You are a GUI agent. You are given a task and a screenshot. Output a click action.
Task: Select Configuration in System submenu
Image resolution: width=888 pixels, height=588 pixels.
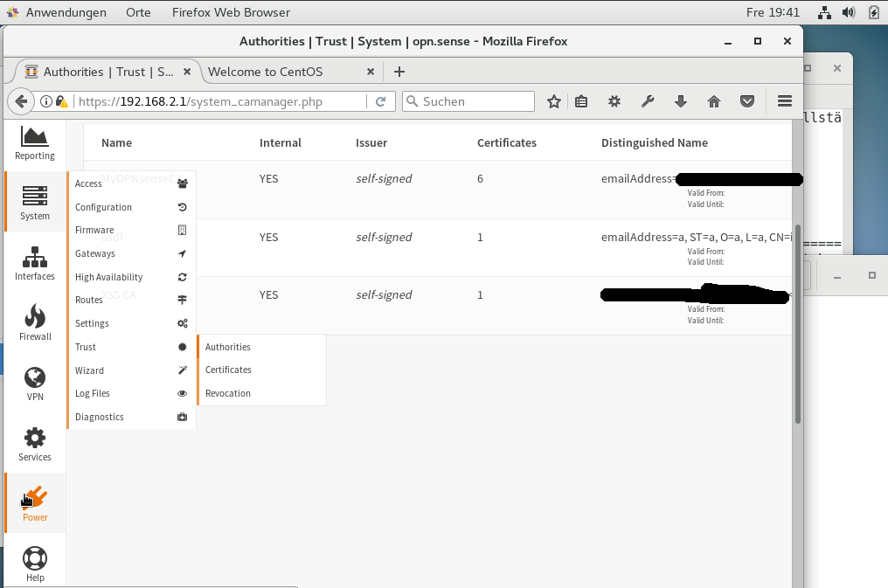(131, 207)
